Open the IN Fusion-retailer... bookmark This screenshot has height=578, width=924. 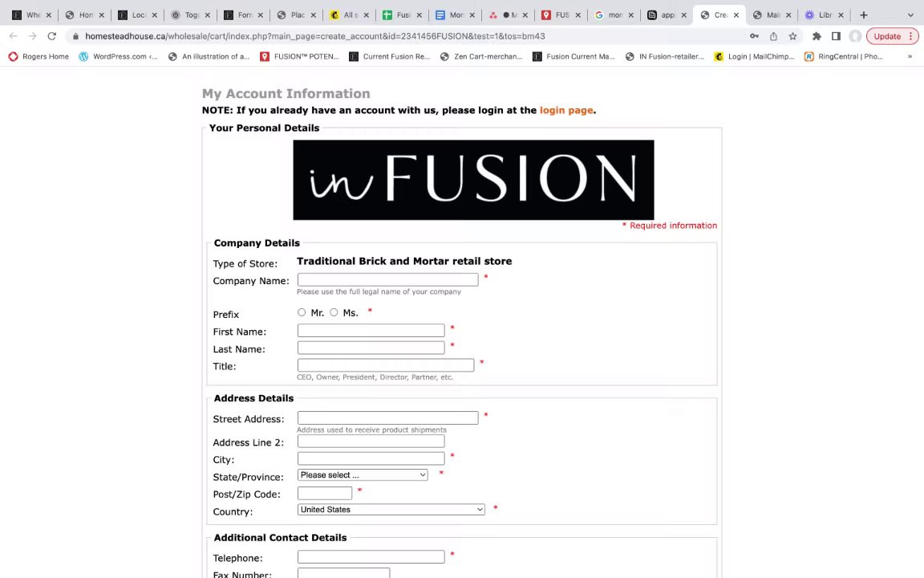coord(665,57)
